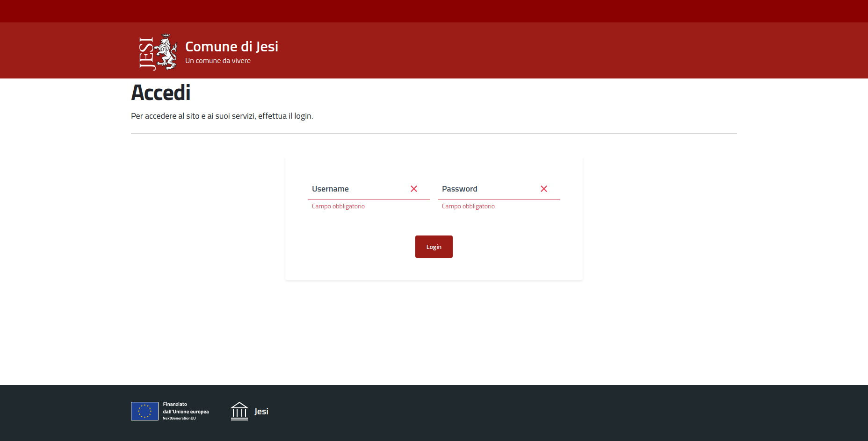The width and height of the screenshot is (868, 441).
Task: Click the red X to clear Username
Action: click(414, 189)
